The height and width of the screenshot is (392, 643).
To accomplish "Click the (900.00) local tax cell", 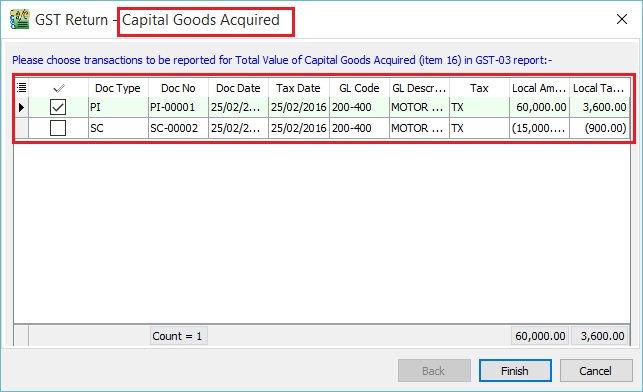I will click(x=599, y=128).
